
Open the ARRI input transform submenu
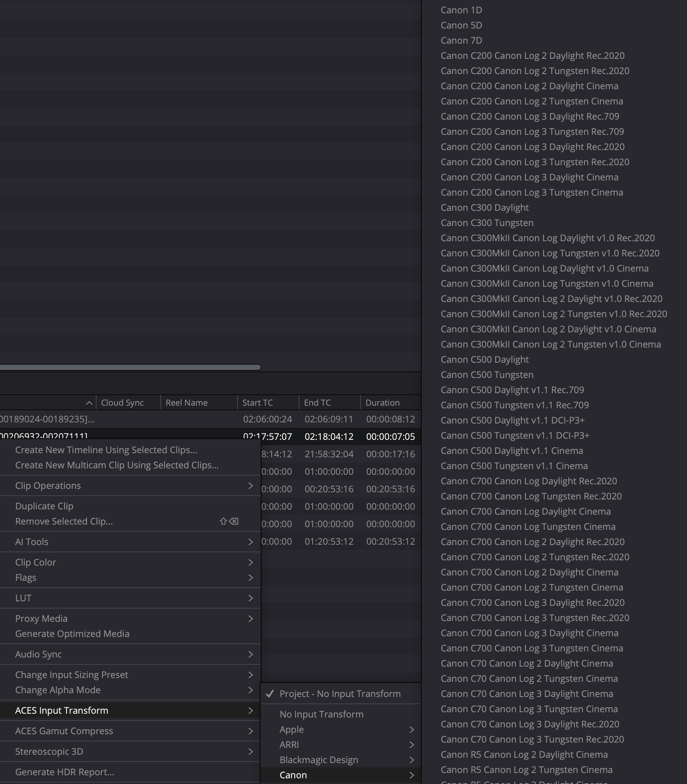click(x=341, y=744)
